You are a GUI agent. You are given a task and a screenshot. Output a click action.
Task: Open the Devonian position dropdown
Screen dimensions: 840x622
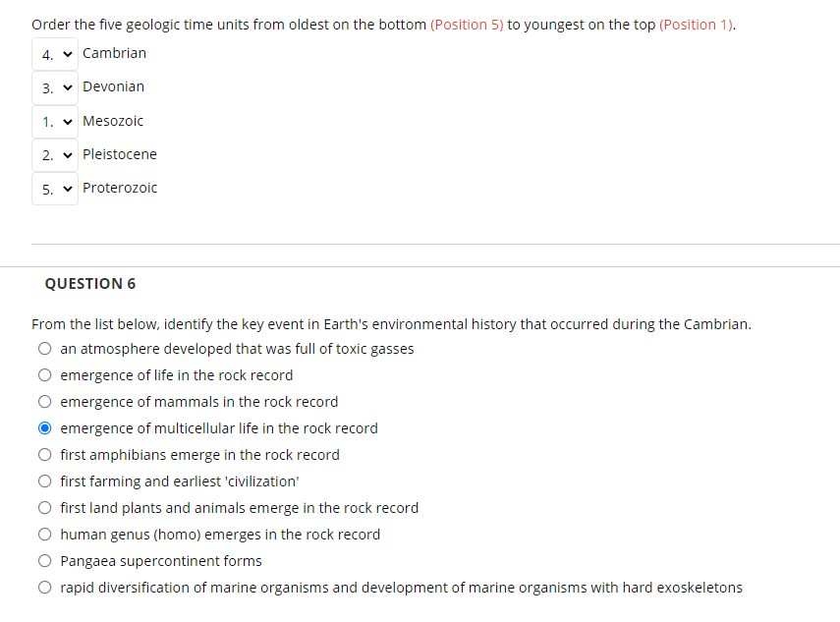[55, 87]
